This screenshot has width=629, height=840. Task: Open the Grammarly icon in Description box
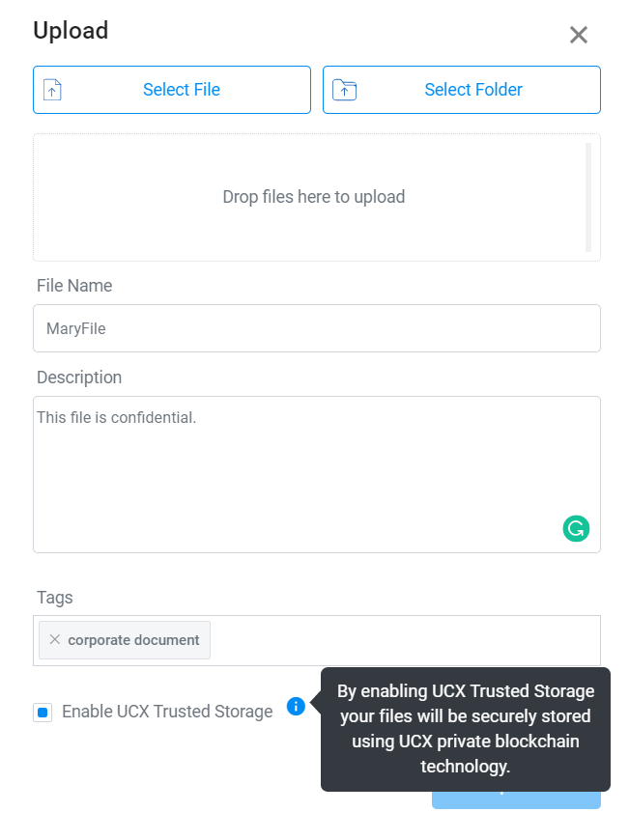[576, 528]
